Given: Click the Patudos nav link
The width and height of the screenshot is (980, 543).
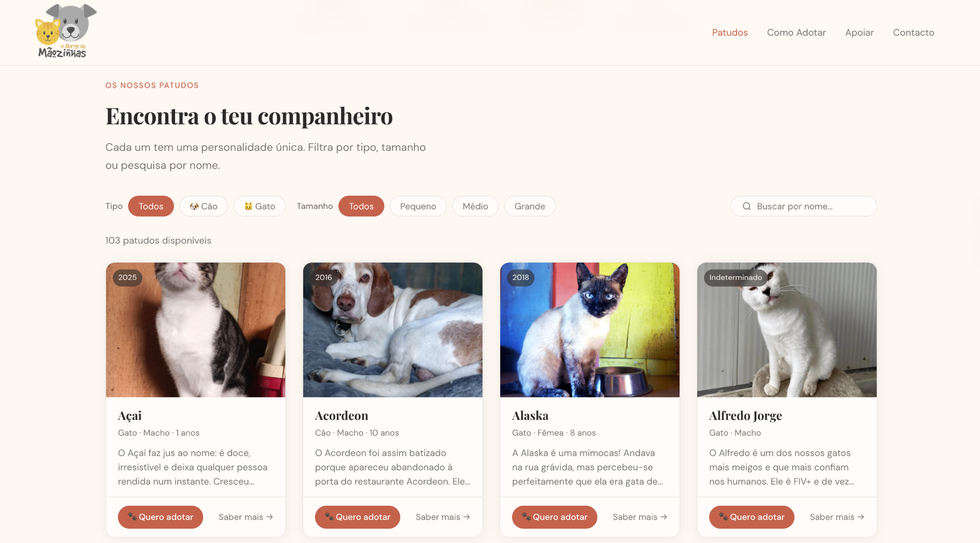Looking at the screenshot, I should (x=730, y=33).
